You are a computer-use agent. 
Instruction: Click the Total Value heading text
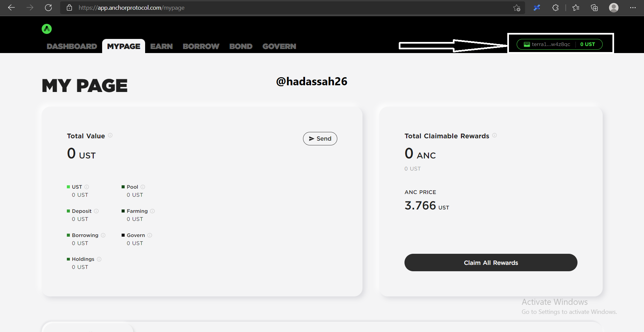(x=86, y=136)
